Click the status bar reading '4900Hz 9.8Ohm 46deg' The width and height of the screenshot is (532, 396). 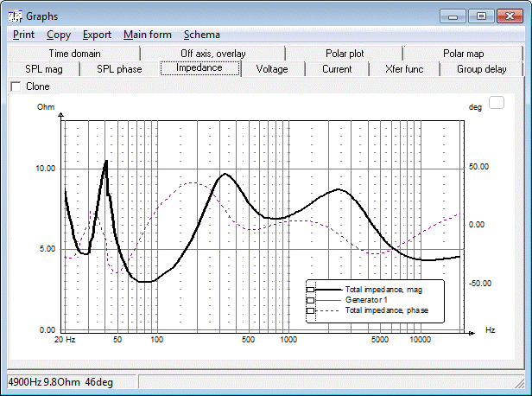pos(71,382)
